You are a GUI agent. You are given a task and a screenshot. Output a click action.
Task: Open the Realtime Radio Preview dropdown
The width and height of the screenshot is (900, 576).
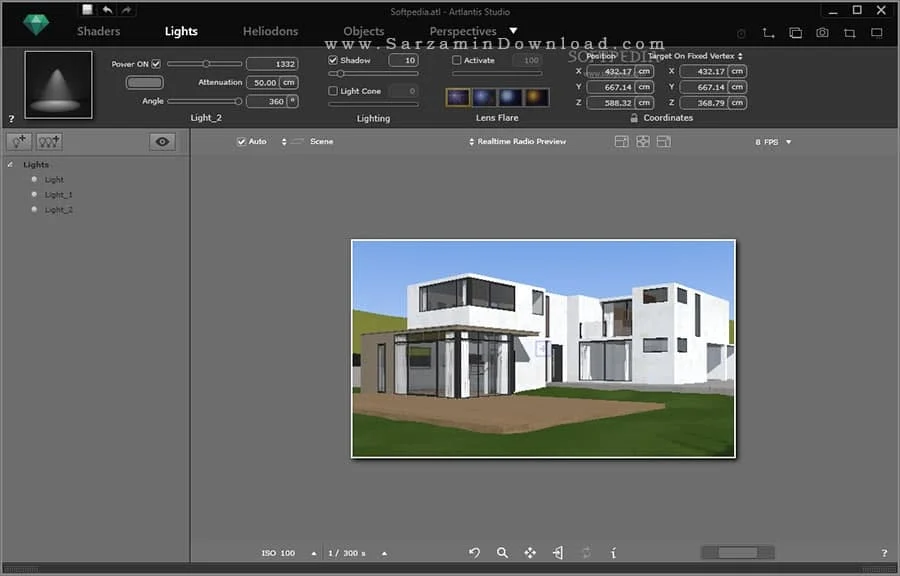pos(518,141)
